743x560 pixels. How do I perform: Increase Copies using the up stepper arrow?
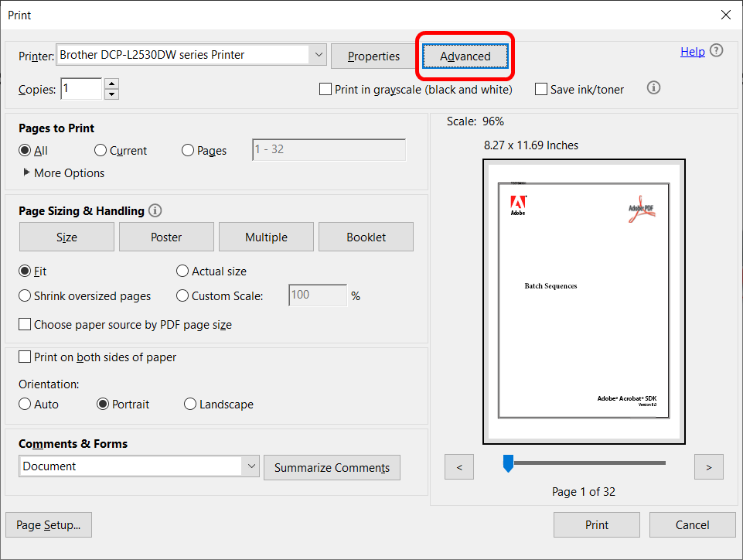coord(111,84)
